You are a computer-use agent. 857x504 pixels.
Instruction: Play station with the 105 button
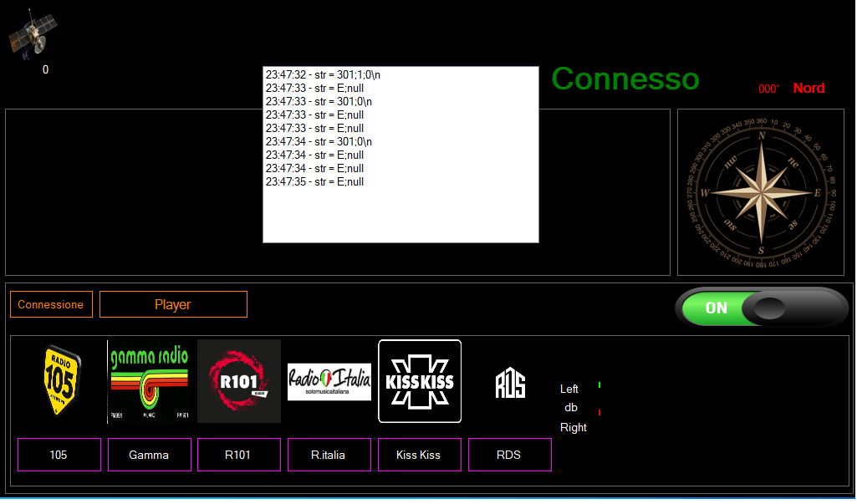(59, 455)
